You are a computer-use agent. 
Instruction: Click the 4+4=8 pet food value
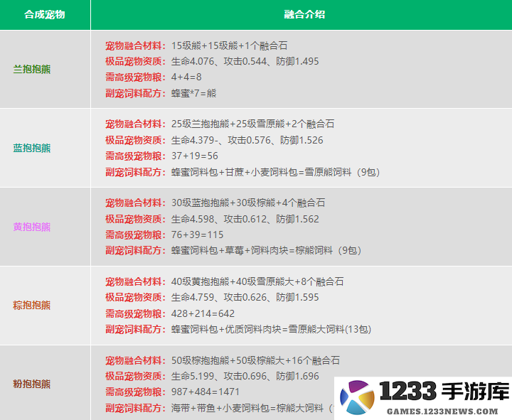[186, 77]
